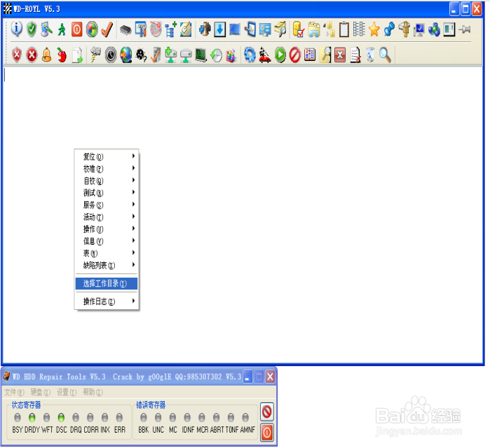Click the blue gear icon
The width and height of the screenshot is (490, 448).
coord(250,55)
